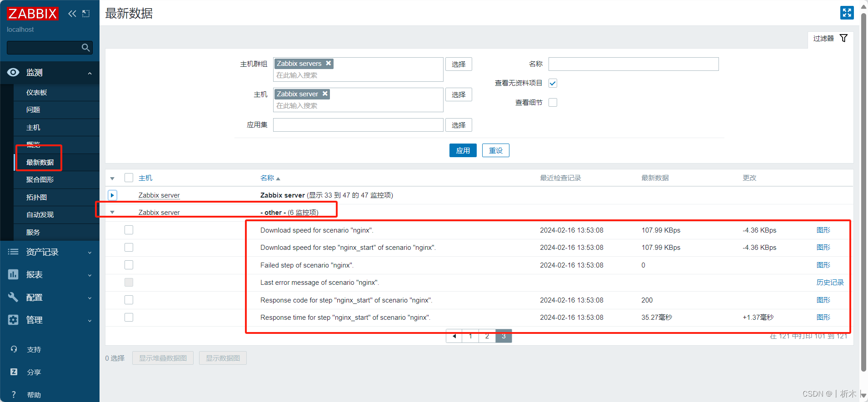Image resolution: width=868 pixels, height=402 pixels.
Task: Open 服务 in the sidebar
Action: (x=33, y=232)
